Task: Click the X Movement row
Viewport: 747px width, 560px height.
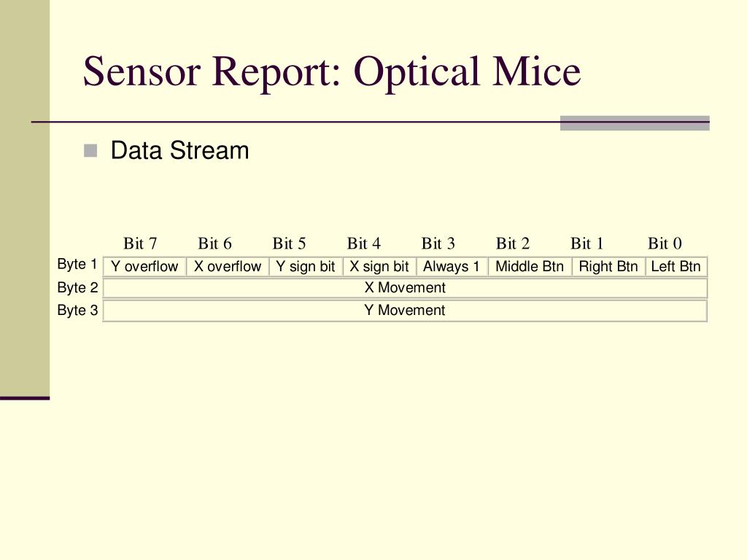Action: tap(405, 287)
